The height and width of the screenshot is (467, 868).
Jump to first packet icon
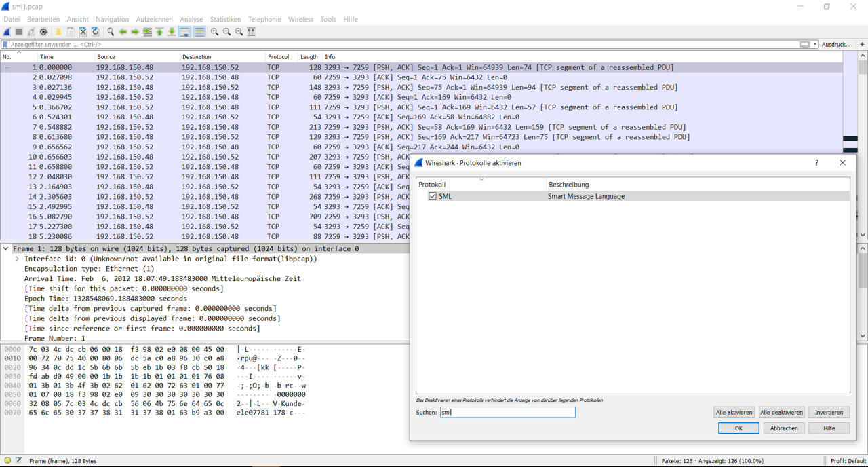[x=159, y=32]
